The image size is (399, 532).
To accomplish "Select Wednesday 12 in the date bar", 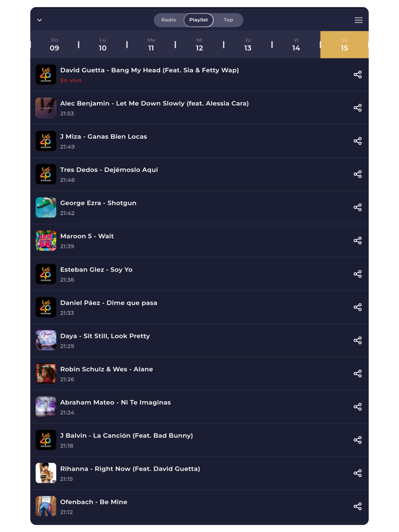I will coord(199,45).
